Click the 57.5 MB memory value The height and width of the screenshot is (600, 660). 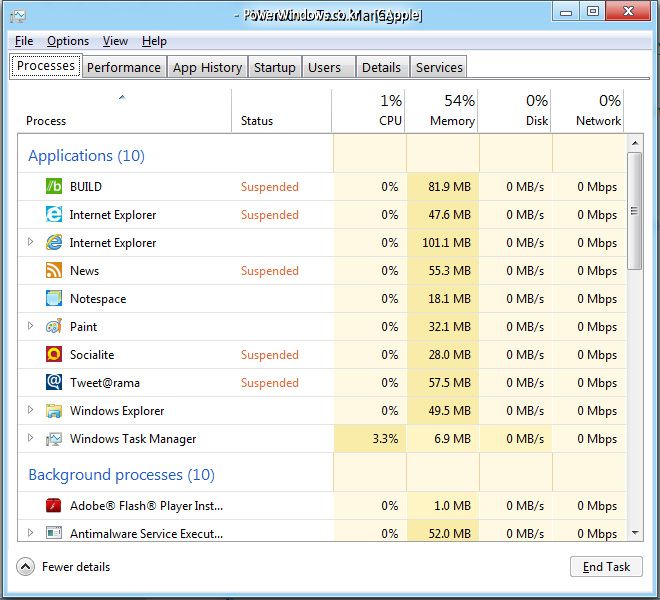point(449,383)
